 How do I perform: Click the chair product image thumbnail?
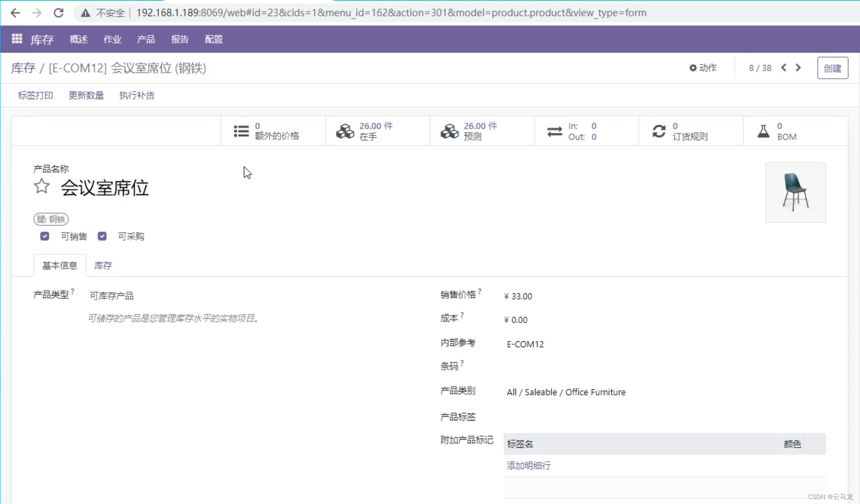796,192
